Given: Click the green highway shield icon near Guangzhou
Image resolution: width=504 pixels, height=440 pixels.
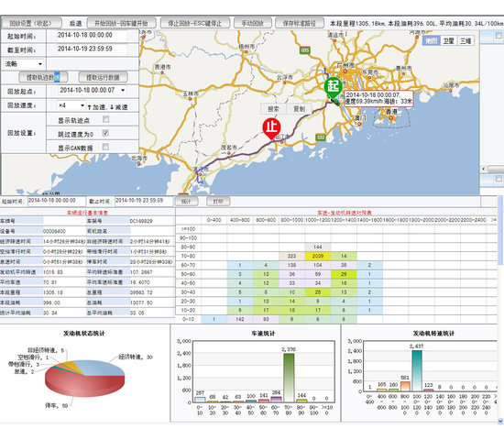Looking at the screenshot, I should pos(305,50).
